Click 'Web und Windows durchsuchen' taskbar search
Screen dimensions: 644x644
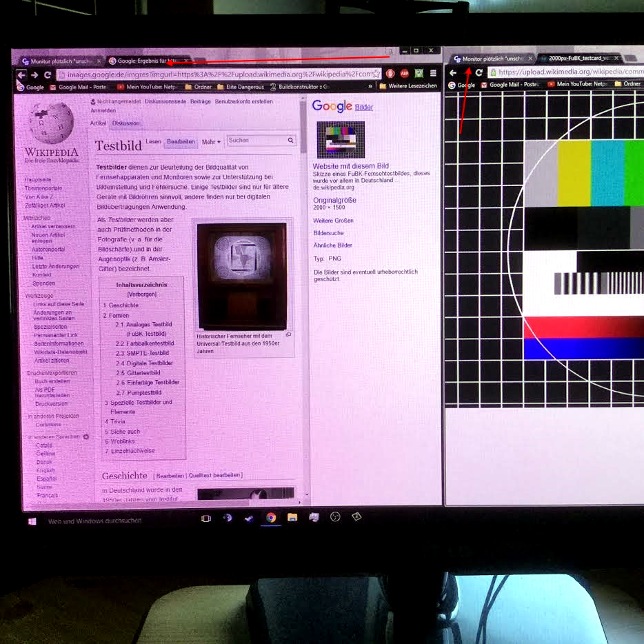[x=95, y=521]
